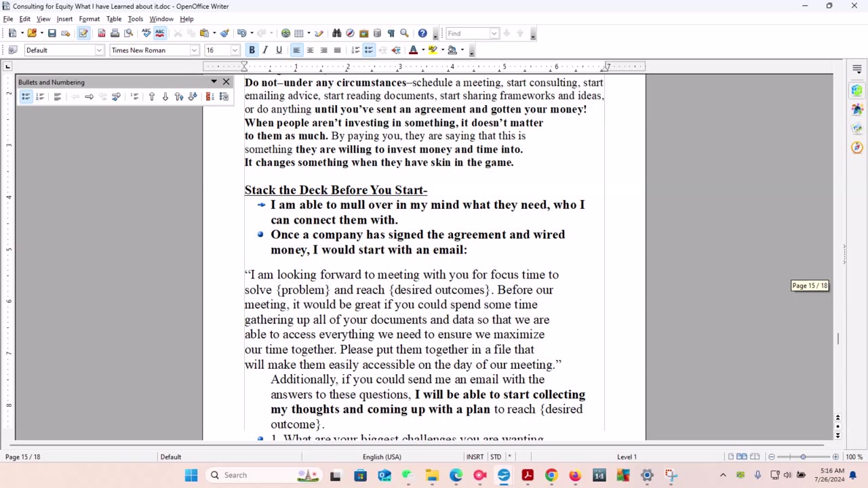Screen dimensions: 868x488
Task: Align text left
Action: [x=296, y=50]
